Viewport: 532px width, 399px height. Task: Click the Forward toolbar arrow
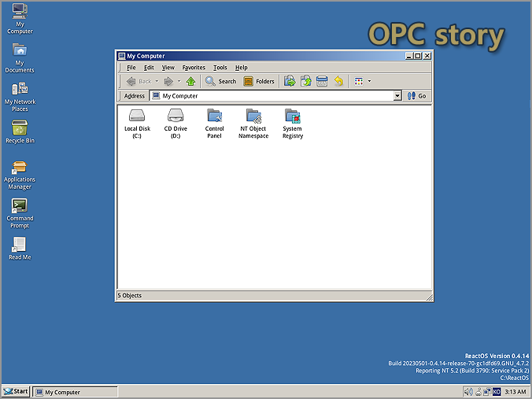[x=168, y=81]
